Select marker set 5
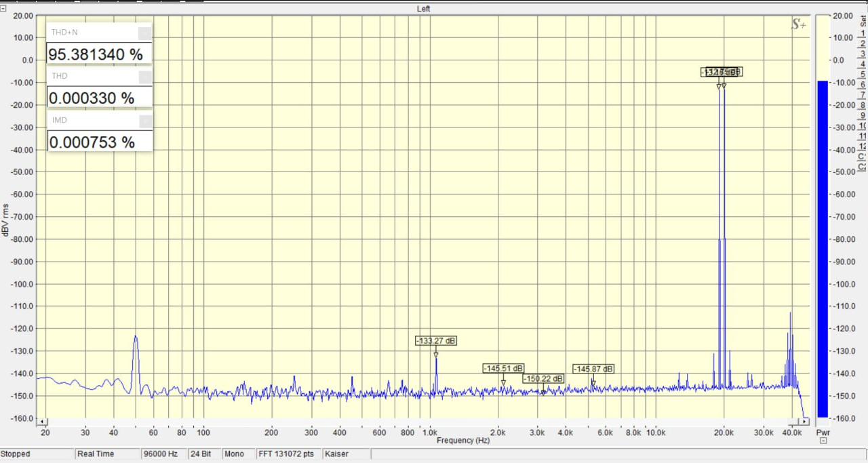The height and width of the screenshot is (463, 868). point(863,74)
